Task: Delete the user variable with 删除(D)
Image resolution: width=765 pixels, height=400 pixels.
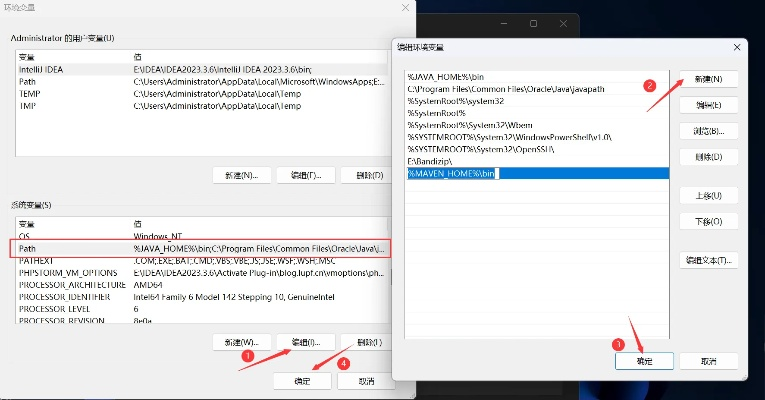Action: 362,175
